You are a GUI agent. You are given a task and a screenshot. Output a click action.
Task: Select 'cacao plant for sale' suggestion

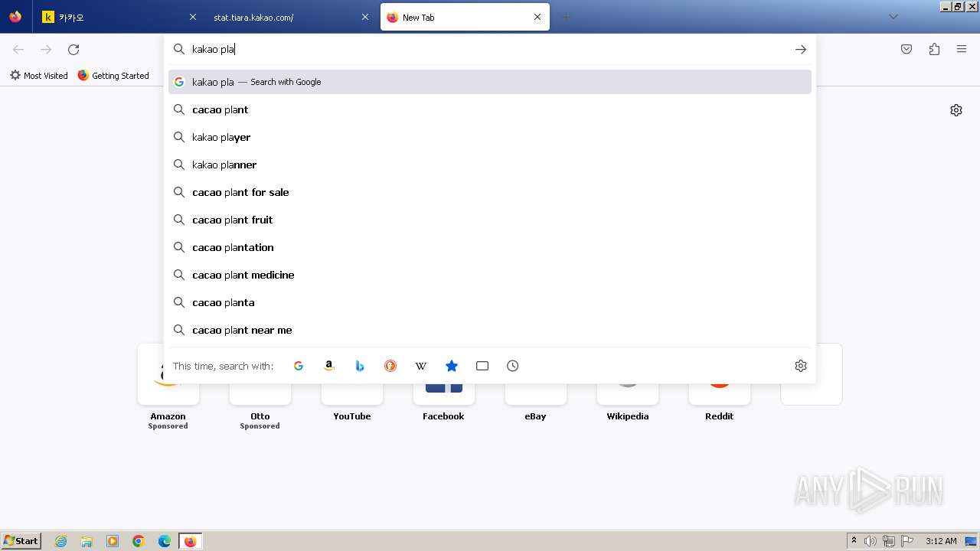click(490, 192)
